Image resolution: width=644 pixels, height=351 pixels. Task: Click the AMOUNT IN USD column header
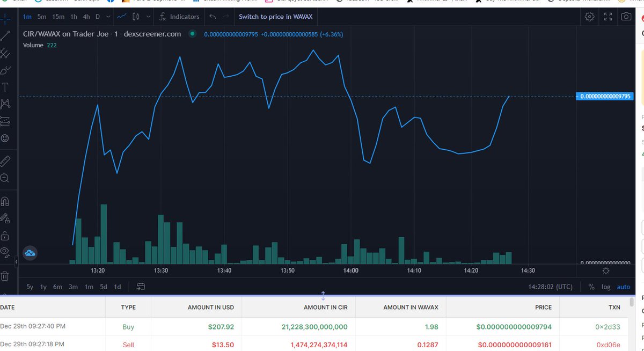coord(211,308)
